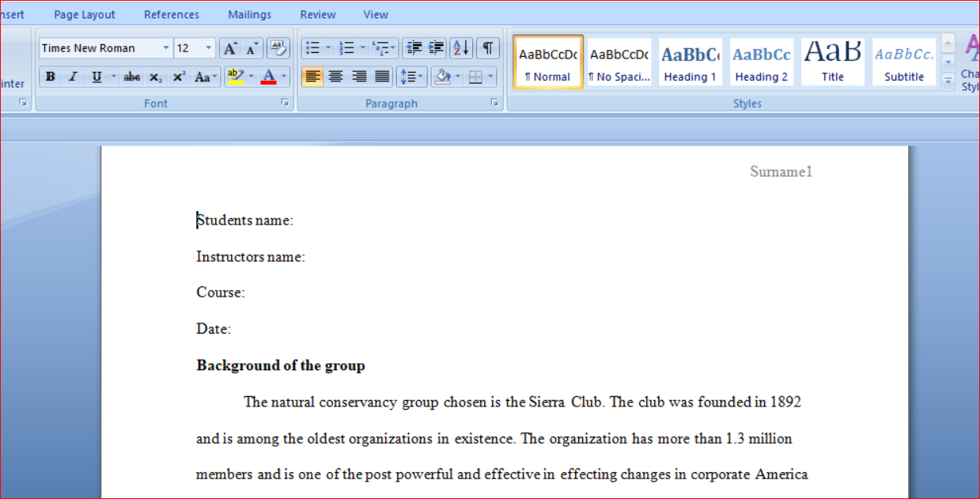Image resolution: width=980 pixels, height=499 pixels.
Task: Open the Clipboard dialog launcher
Action: coord(23,103)
